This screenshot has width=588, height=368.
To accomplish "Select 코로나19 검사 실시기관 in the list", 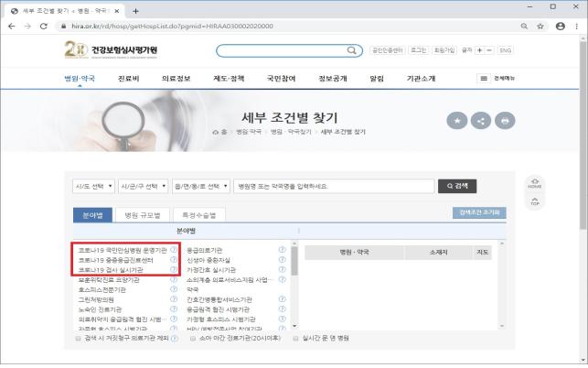I will pyautogui.click(x=111, y=270).
